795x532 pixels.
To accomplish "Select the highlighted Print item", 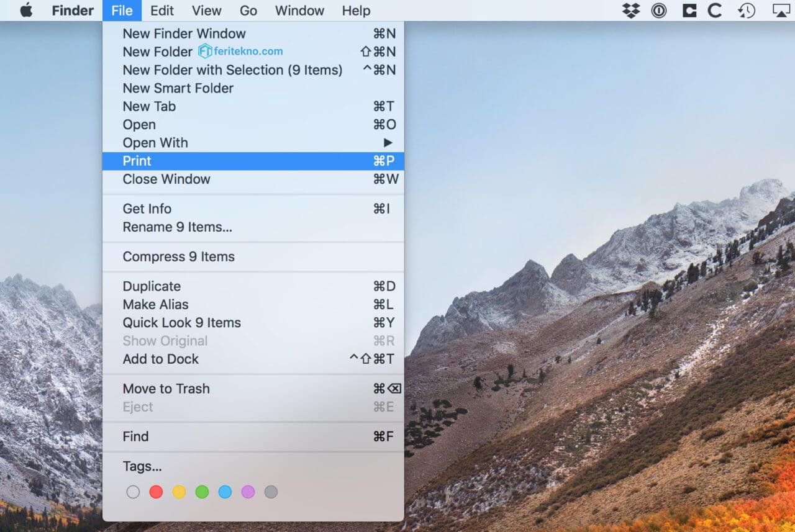I will (x=253, y=161).
